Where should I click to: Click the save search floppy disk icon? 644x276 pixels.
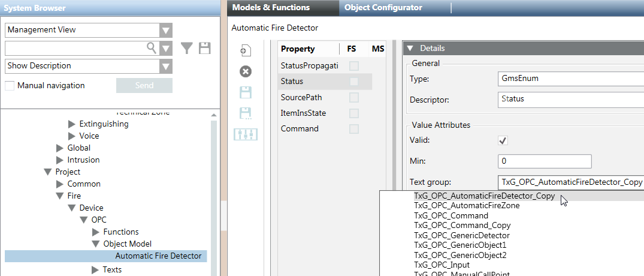pos(205,49)
